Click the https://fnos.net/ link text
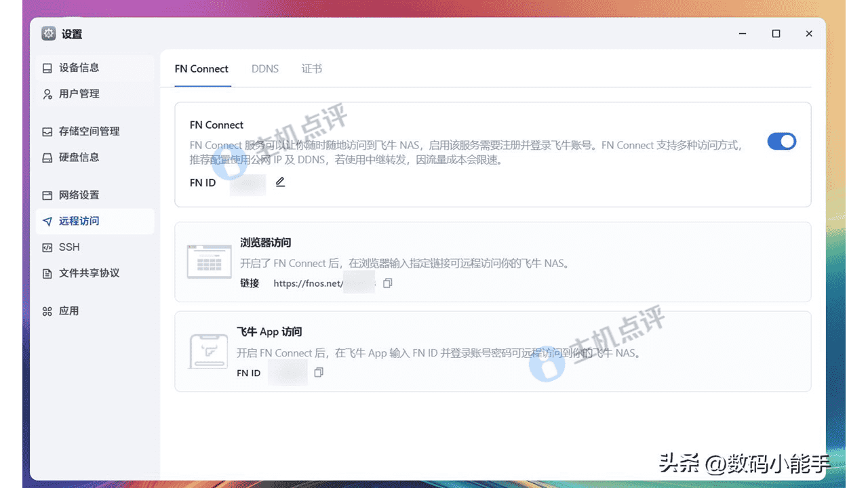This screenshot has width=868, height=488. point(307,283)
